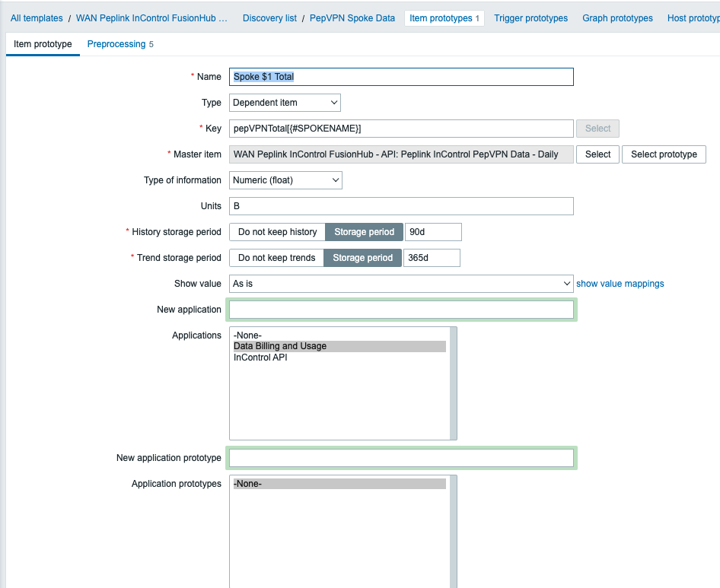Click the history storage period 90d field
720x588 pixels.
(x=432, y=232)
